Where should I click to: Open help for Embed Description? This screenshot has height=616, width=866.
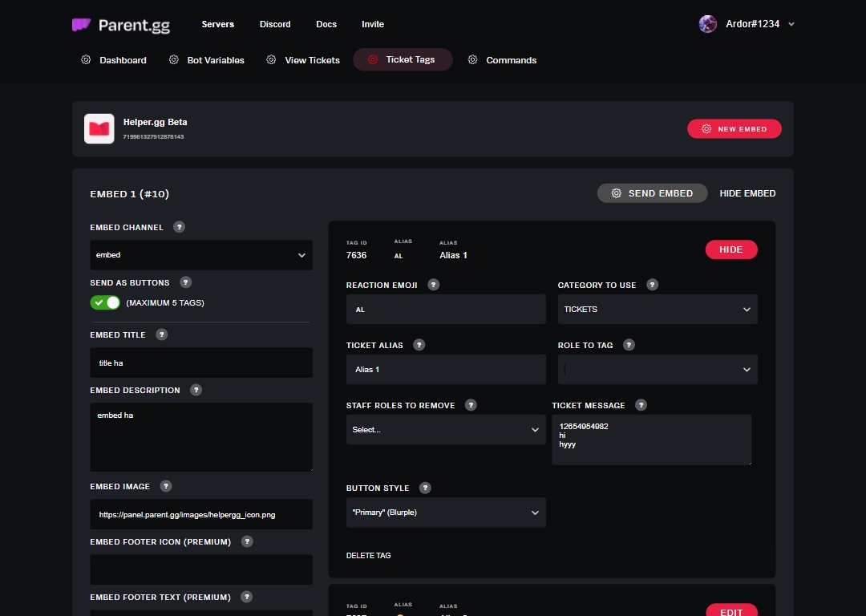point(196,390)
